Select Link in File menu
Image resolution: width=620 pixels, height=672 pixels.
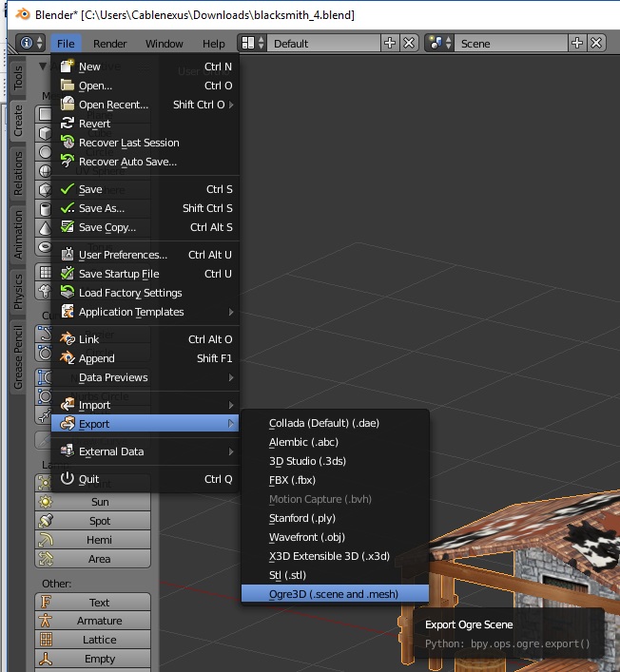tap(145, 339)
